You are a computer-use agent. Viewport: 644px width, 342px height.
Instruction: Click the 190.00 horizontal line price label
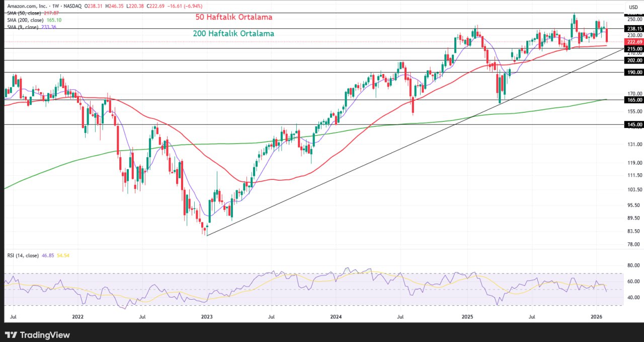click(x=633, y=73)
